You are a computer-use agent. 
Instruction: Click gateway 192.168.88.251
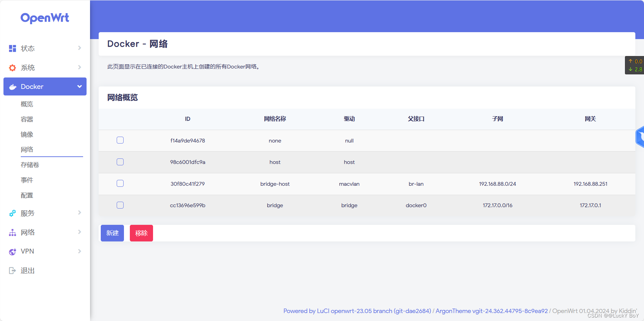(x=590, y=184)
